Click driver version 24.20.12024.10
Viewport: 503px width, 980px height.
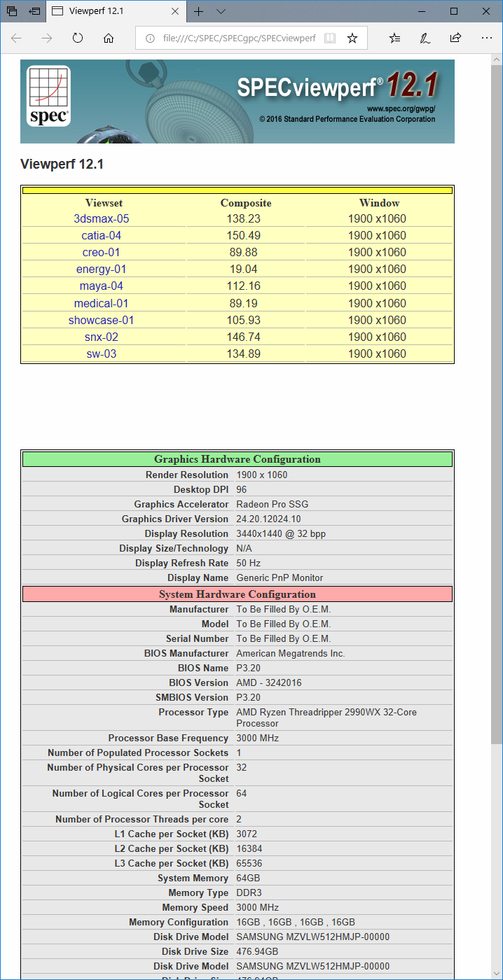269,519
